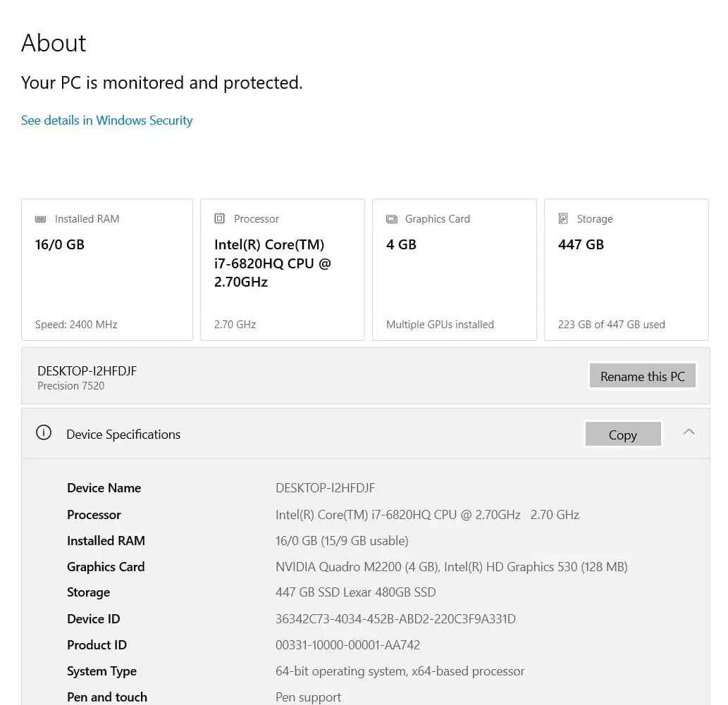Click the DESKTOP-I2HFDJF name in specifications list
728x705 pixels.
pyautogui.click(x=325, y=488)
